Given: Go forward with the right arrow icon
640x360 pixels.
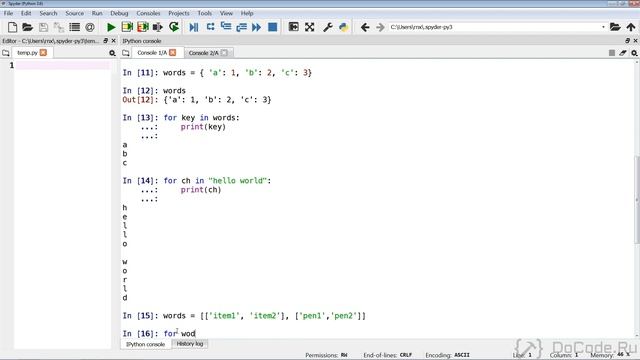Looking at the screenshot, I should 380,27.
